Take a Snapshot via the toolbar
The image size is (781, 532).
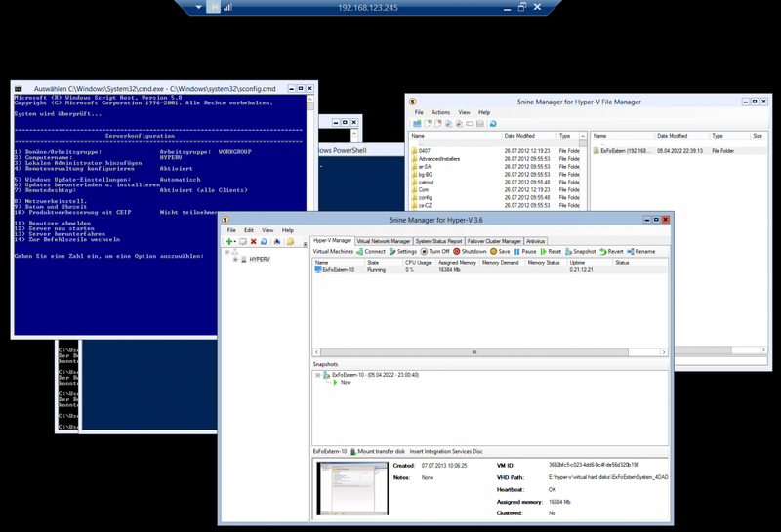click(x=580, y=252)
